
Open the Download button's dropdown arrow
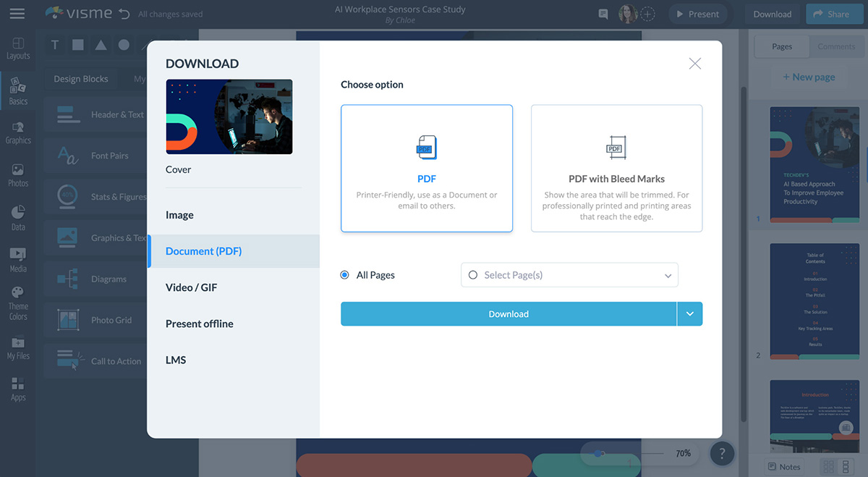[690, 314]
